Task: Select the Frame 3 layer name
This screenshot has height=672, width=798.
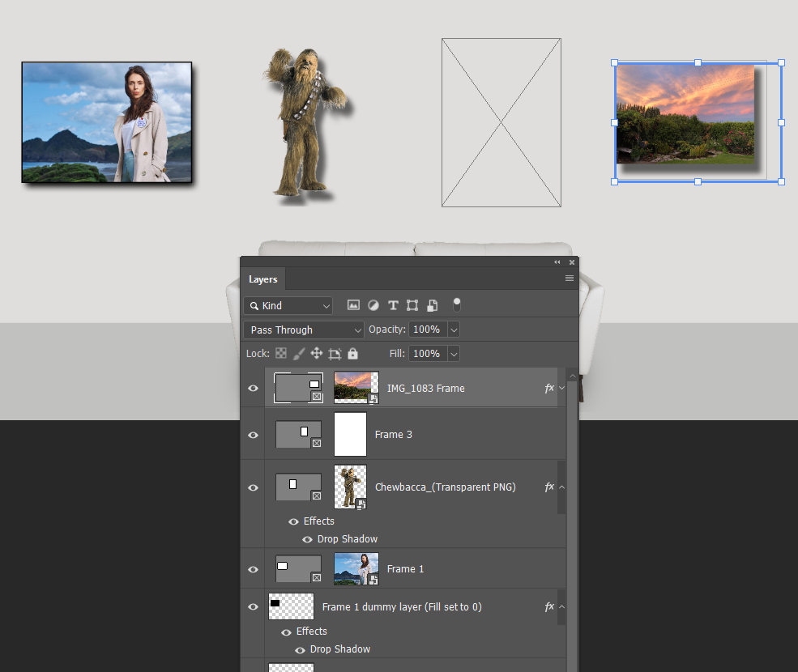Action: pyautogui.click(x=394, y=435)
